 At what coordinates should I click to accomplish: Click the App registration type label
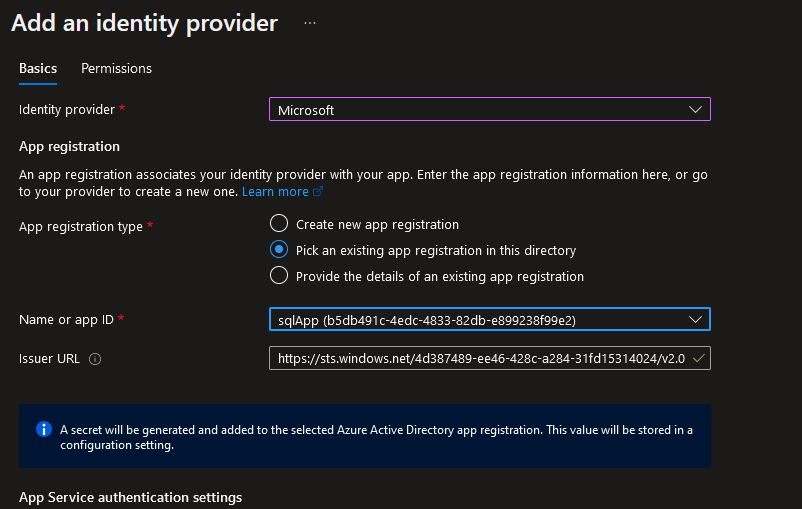pos(81,227)
